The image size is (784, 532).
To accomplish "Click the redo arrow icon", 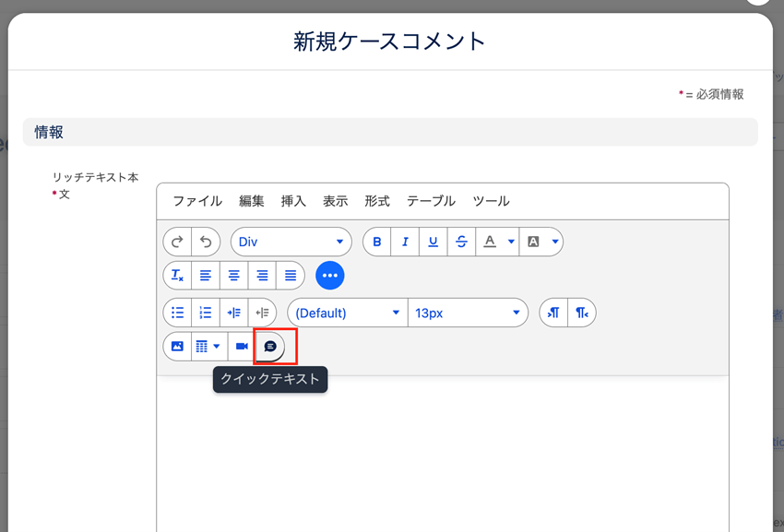I will tap(177, 242).
